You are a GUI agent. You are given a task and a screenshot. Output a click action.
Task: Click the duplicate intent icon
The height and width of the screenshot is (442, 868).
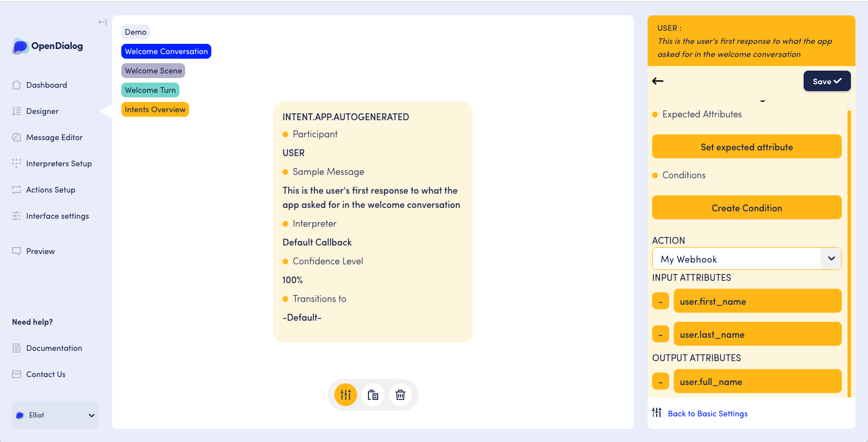click(x=373, y=395)
